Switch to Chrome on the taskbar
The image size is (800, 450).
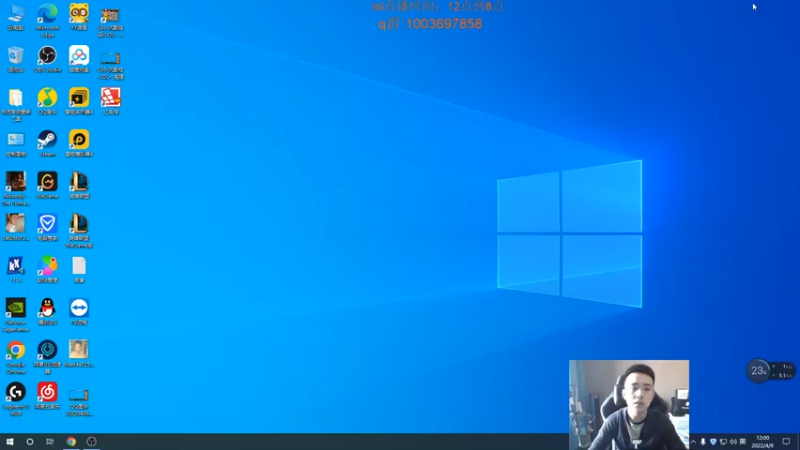[71, 442]
